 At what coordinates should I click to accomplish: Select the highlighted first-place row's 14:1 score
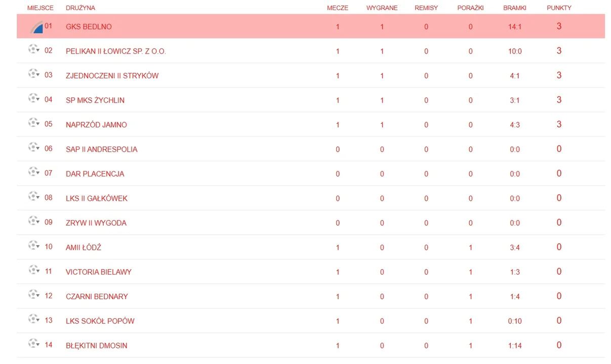[x=515, y=27]
